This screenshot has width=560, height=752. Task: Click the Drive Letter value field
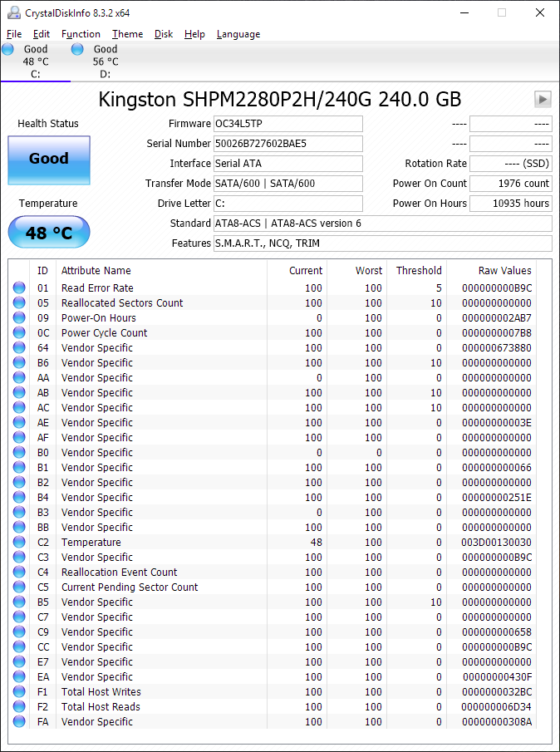coord(288,204)
